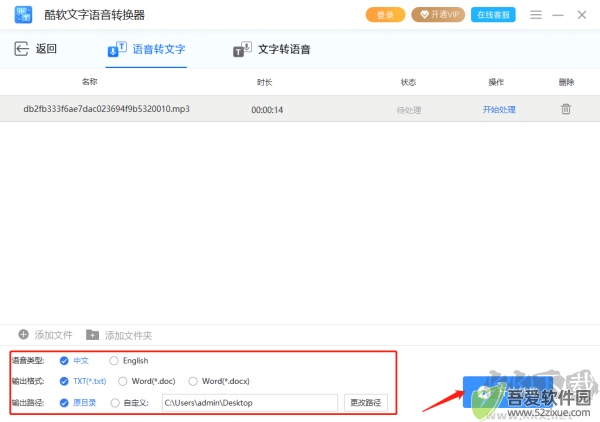Image resolution: width=600 pixels, height=422 pixels.
Task: Click the 待处理 status text
Action: tap(409, 111)
